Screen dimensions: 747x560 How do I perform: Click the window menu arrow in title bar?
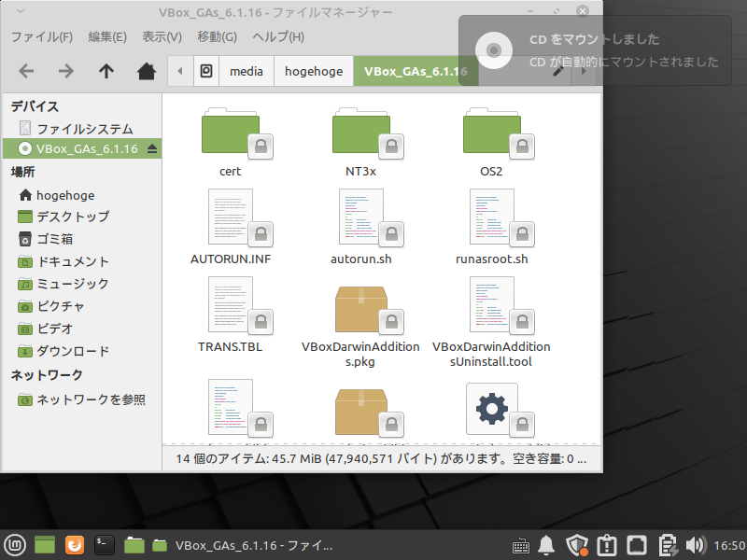pyautogui.click(x=20, y=11)
